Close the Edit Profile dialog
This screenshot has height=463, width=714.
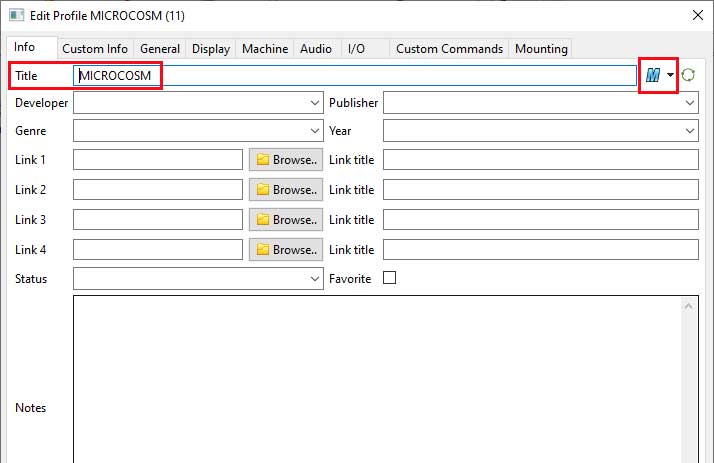click(698, 15)
